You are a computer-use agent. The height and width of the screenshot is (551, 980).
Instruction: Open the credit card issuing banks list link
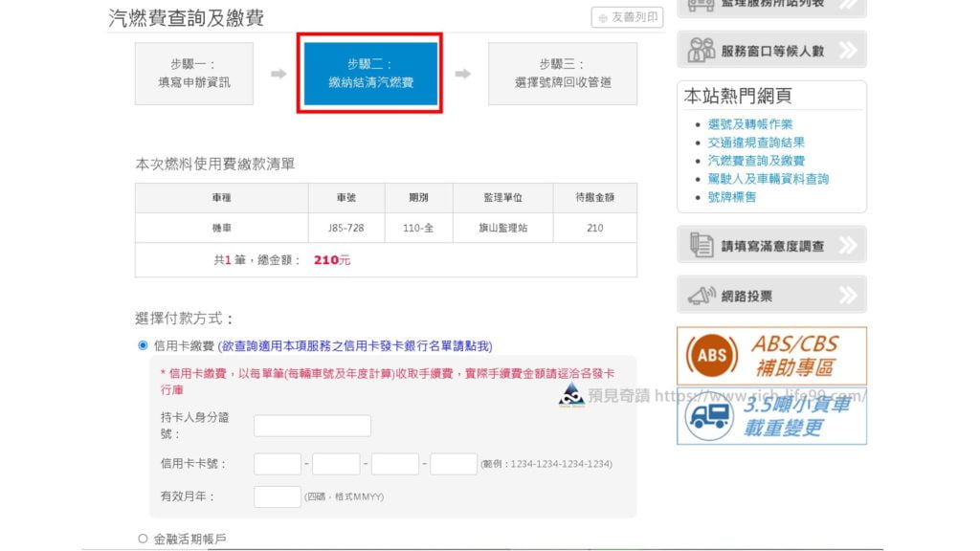[355, 346]
